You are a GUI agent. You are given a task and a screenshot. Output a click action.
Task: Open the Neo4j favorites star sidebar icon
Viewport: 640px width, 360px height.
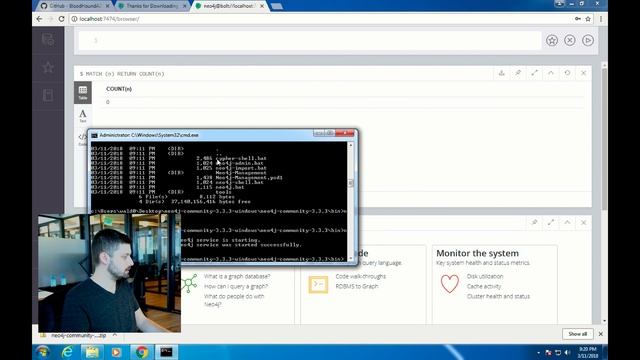[x=48, y=67]
